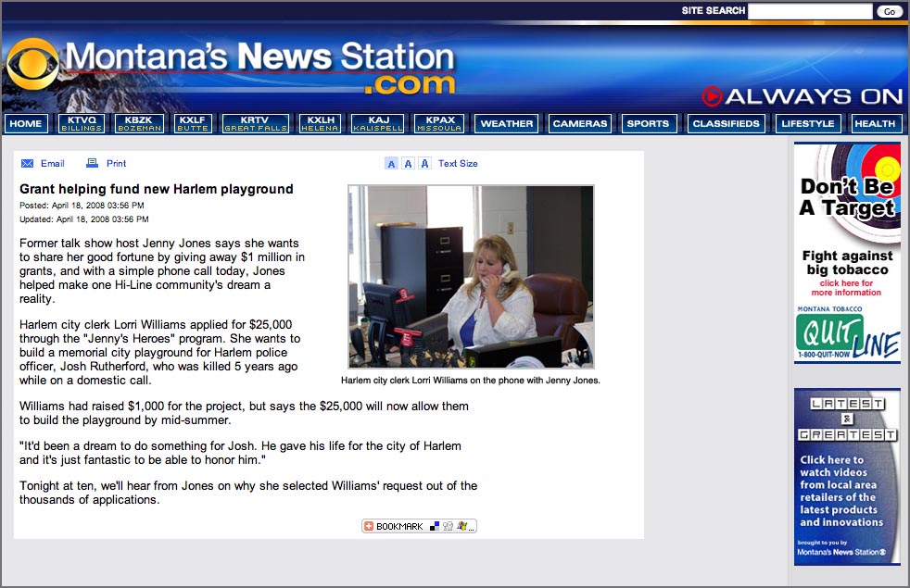Click the BOOKMARK button label
This screenshot has width=910, height=588.
[x=399, y=527]
